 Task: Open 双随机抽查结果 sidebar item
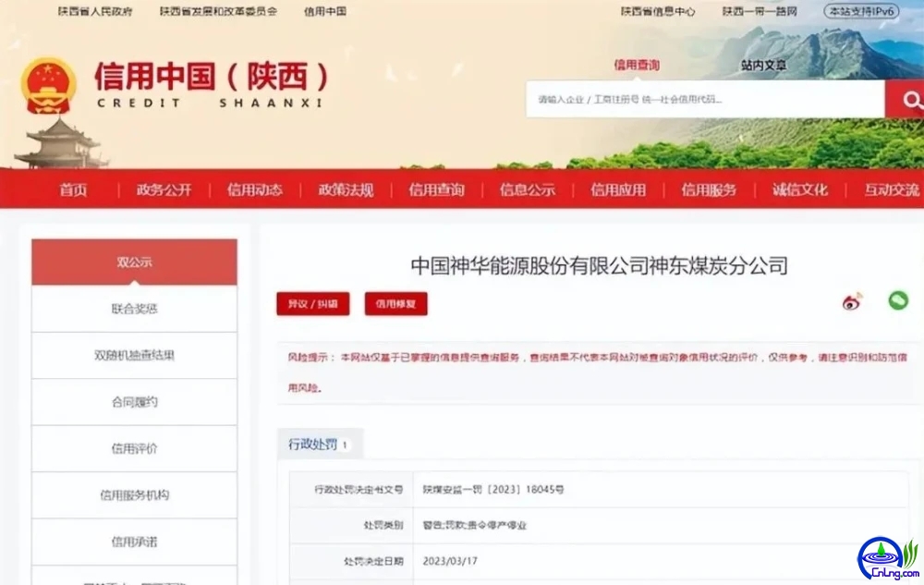click(x=134, y=355)
